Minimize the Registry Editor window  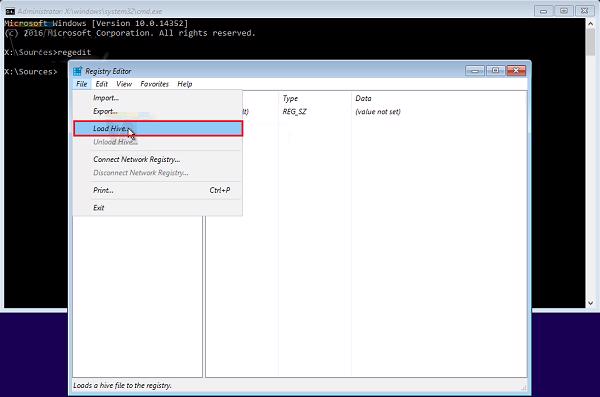pos(475,70)
